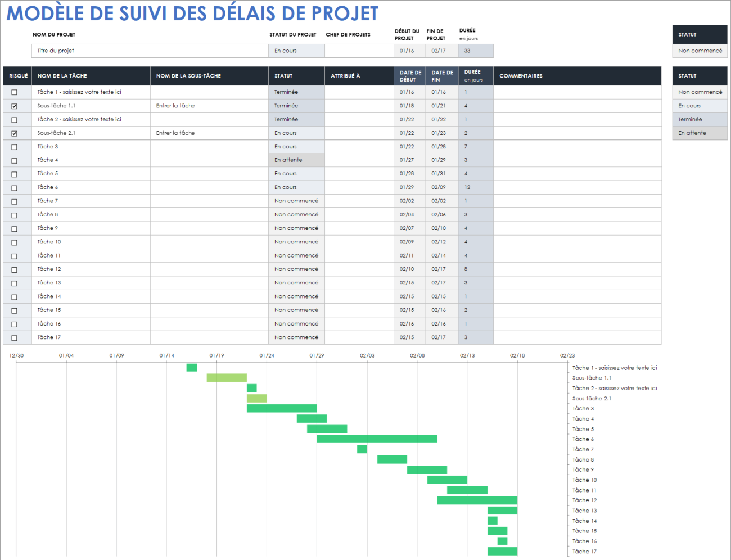Viewport: 731px width, 560px height.
Task: Open the Non commencé status cell for Tâche 10
Action: [x=296, y=242]
